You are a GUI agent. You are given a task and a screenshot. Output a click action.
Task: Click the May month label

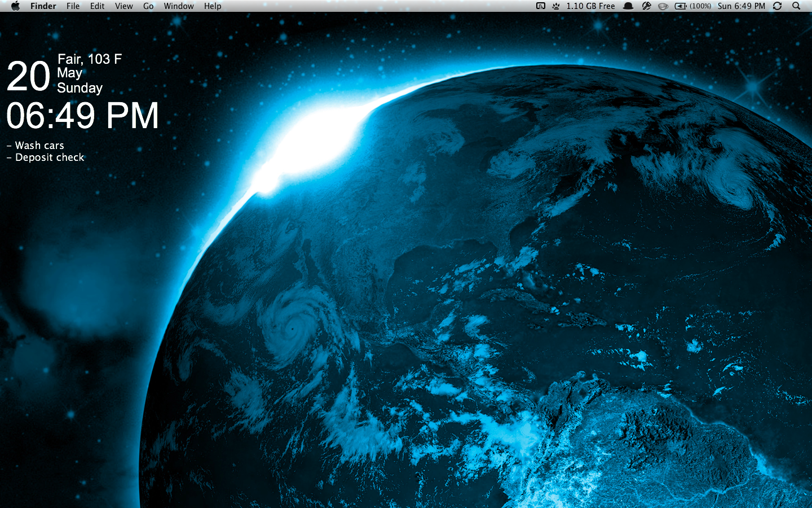click(69, 73)
